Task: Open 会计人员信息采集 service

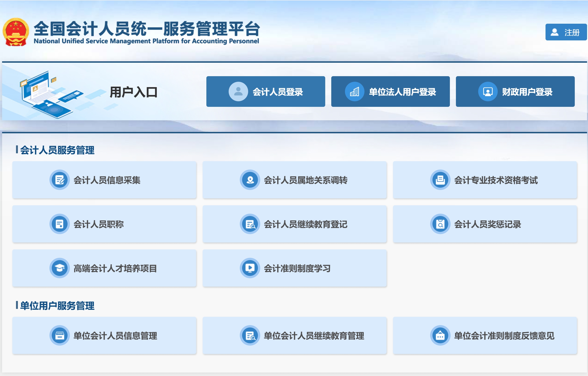Action: 104,180
